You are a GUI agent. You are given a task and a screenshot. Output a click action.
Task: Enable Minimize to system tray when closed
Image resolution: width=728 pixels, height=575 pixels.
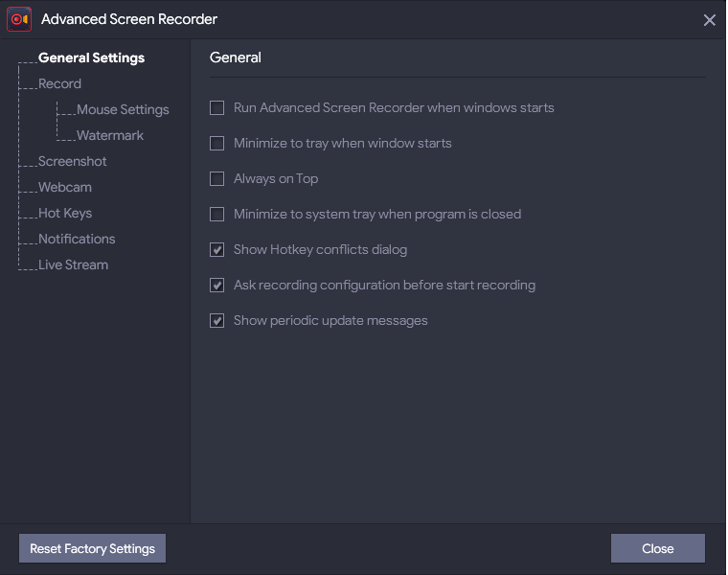(216, 214)
